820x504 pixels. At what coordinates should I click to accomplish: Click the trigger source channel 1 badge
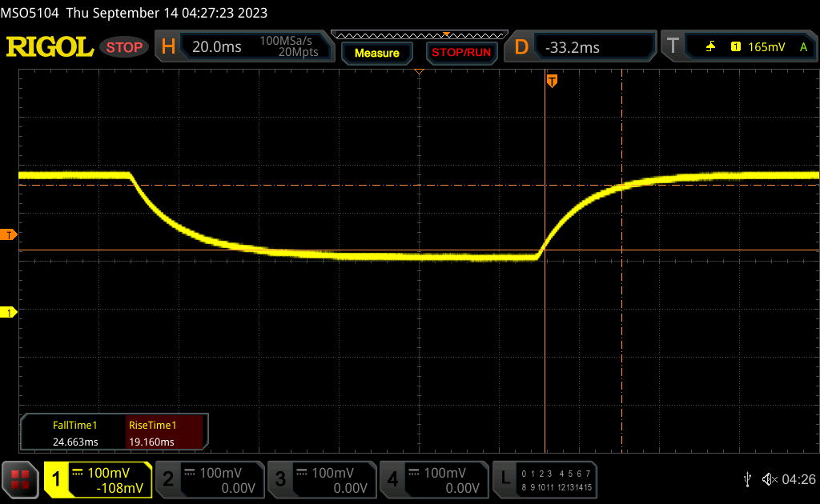pyautogui.click(x=735, y=47)
